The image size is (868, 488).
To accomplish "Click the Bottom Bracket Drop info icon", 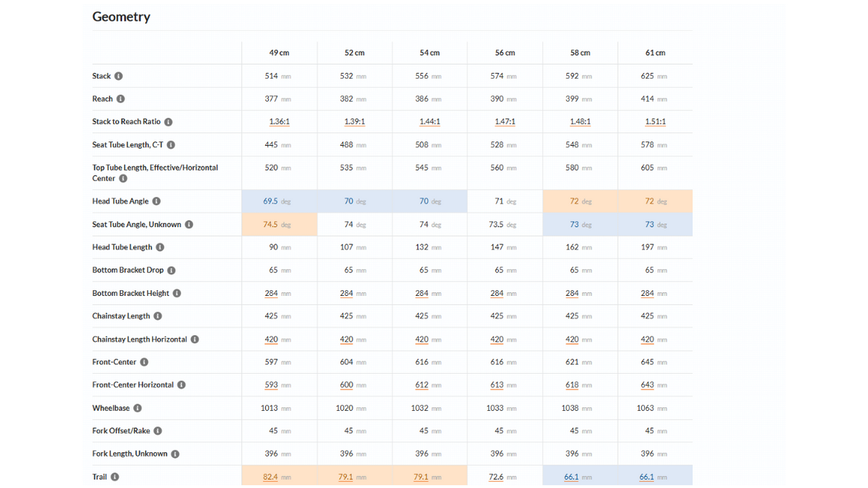I will [172, 270].
